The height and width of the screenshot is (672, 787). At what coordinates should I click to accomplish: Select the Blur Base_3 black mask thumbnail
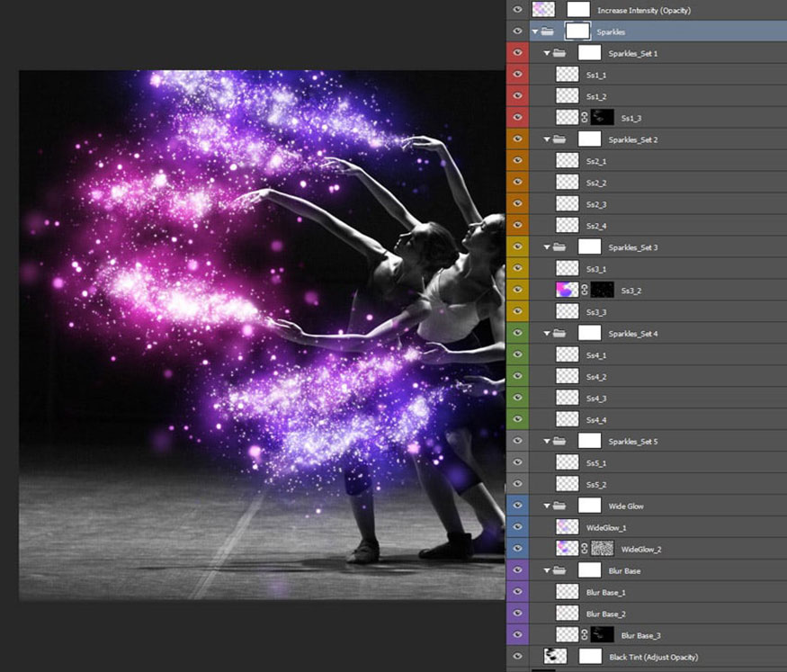[x=603, y=635]
